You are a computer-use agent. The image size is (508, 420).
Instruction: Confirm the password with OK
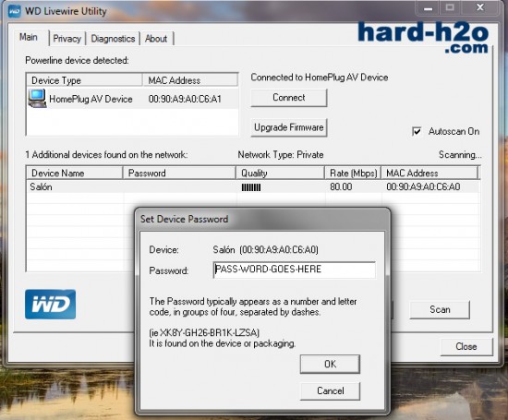coord(330,364)
